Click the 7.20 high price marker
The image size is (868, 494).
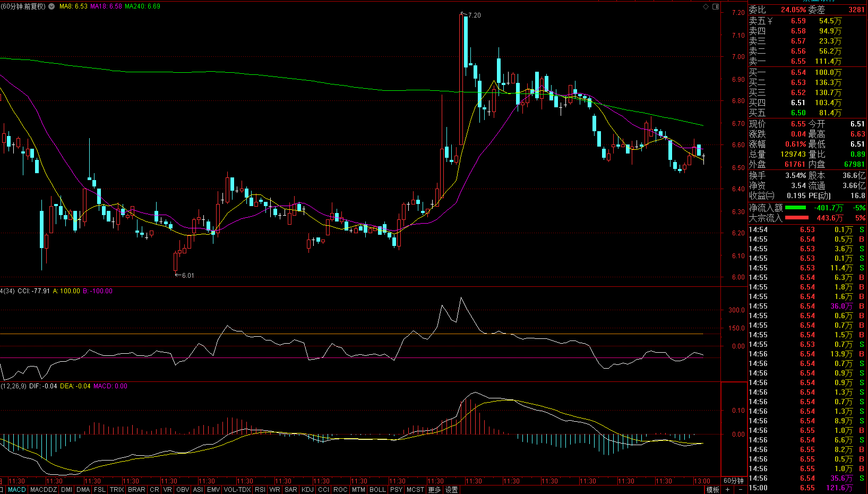(x=475, y=15)
